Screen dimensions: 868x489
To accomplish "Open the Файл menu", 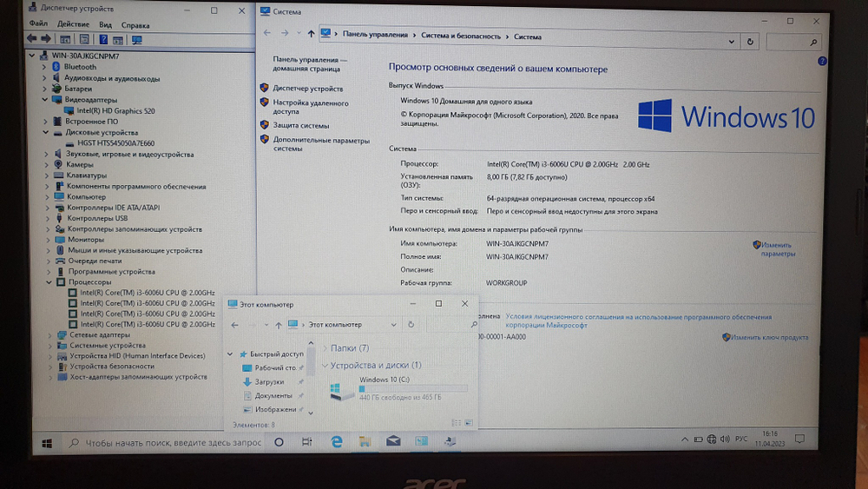I will point(38,23).
